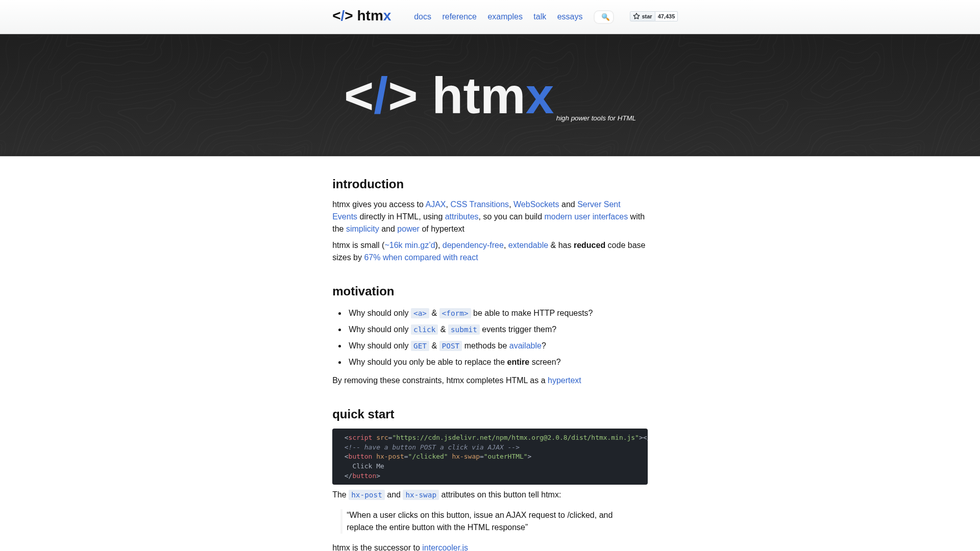Screen dimensions: 980x551
Task: Click the htmx logo in the navigation bar
Action: coord(362,16)
